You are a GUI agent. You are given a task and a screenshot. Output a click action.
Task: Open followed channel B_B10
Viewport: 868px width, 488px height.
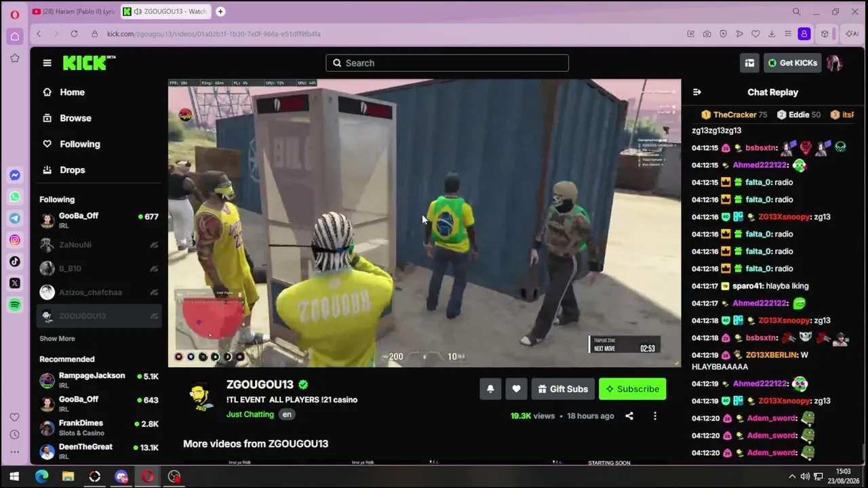(x=99, y=268)
